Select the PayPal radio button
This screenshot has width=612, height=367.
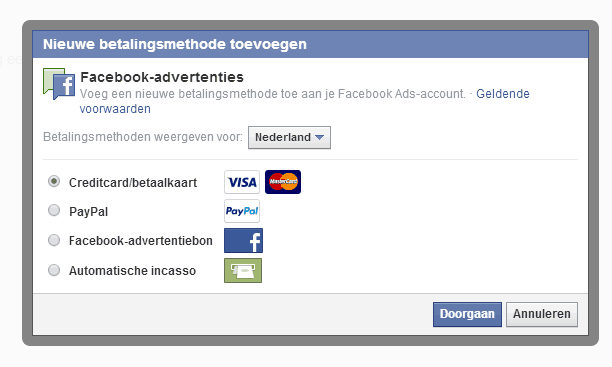(54, 211)
